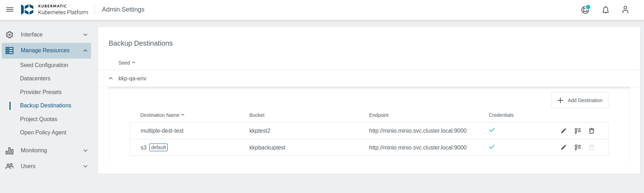Screen dimensions: 644x193
Task: Expand the Monitoring section
Action: point(46,151)
